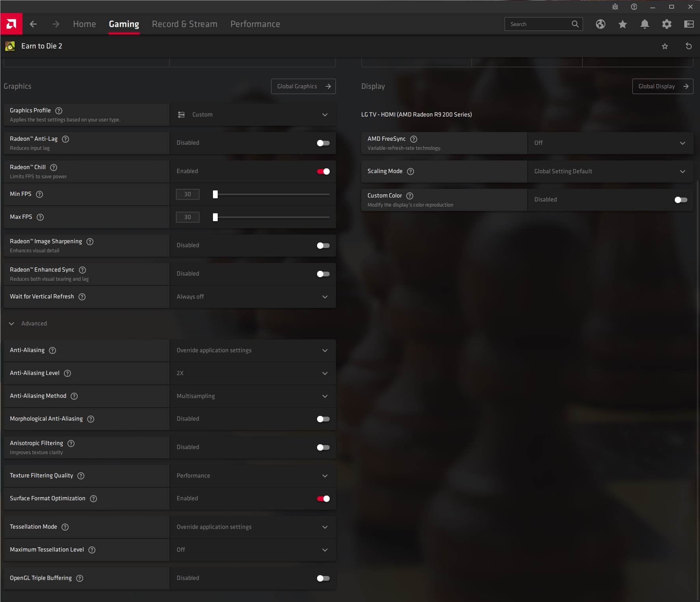Adjust the Max FPS slider

(272, 217)
